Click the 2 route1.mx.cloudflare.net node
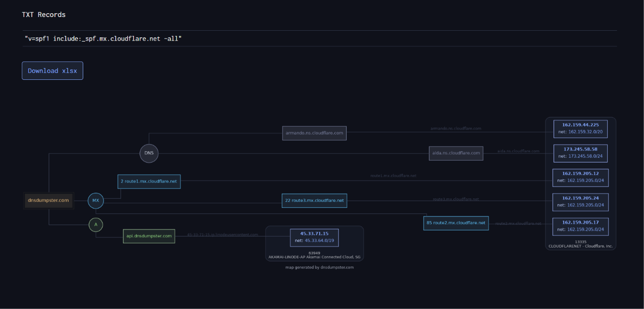 pos(149,181)
